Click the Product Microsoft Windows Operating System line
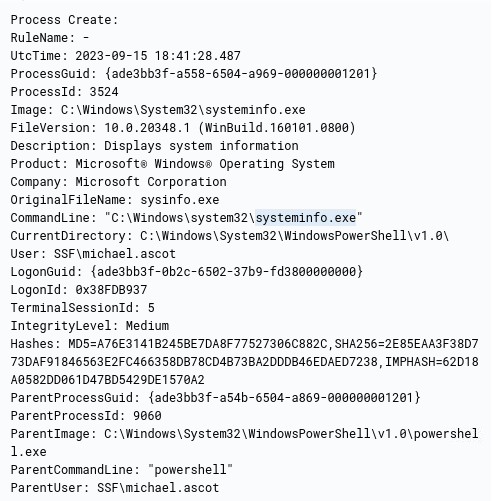Screen dimensions: 497x501 pyautogui.click(x=172, y=164)
